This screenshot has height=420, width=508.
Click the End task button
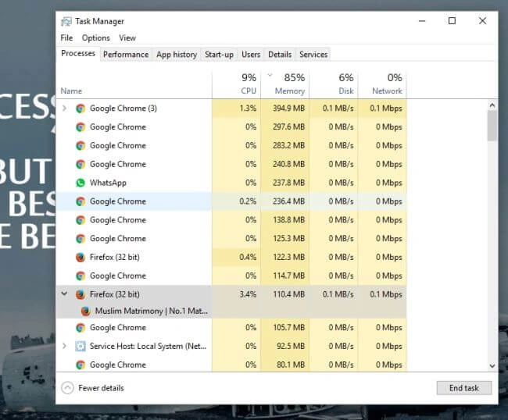coord(464,388)
